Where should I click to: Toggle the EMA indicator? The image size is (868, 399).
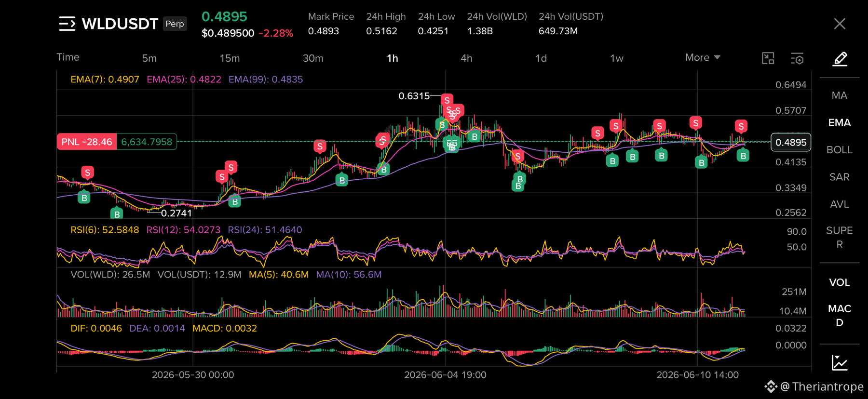pos(840,123)
